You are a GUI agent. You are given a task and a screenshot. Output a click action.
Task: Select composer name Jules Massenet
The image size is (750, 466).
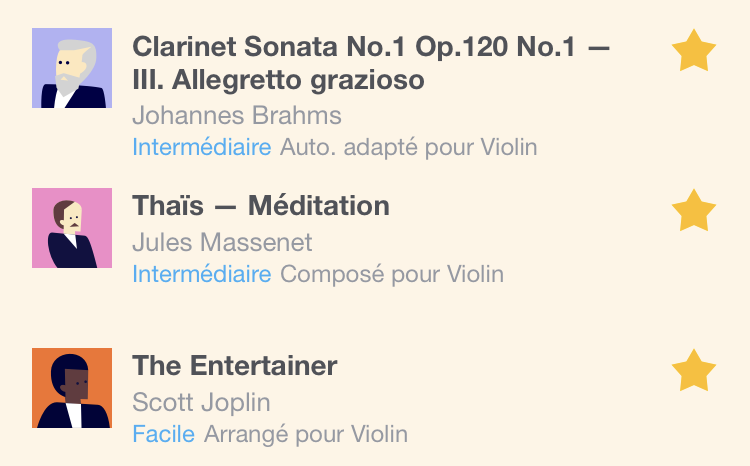(222, 242)
